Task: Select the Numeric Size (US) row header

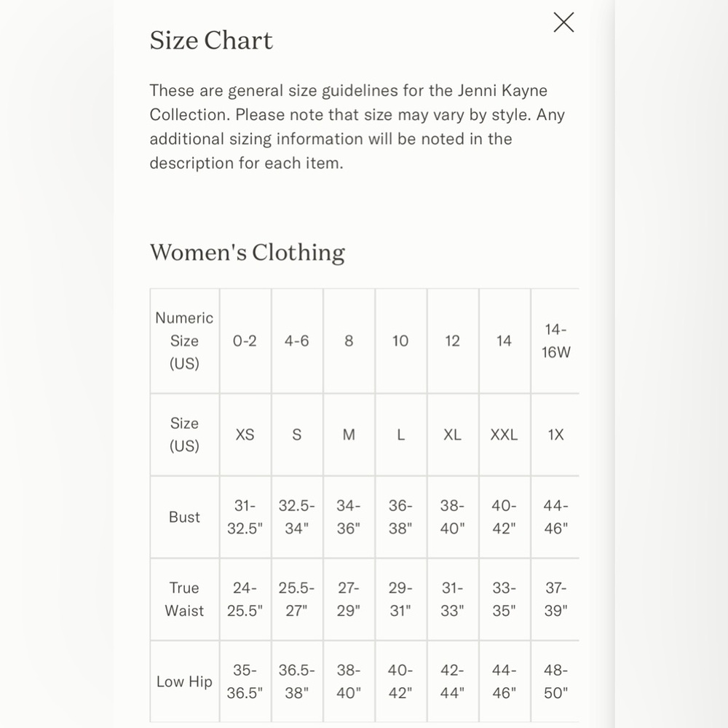Action: [x=184, y=341]
